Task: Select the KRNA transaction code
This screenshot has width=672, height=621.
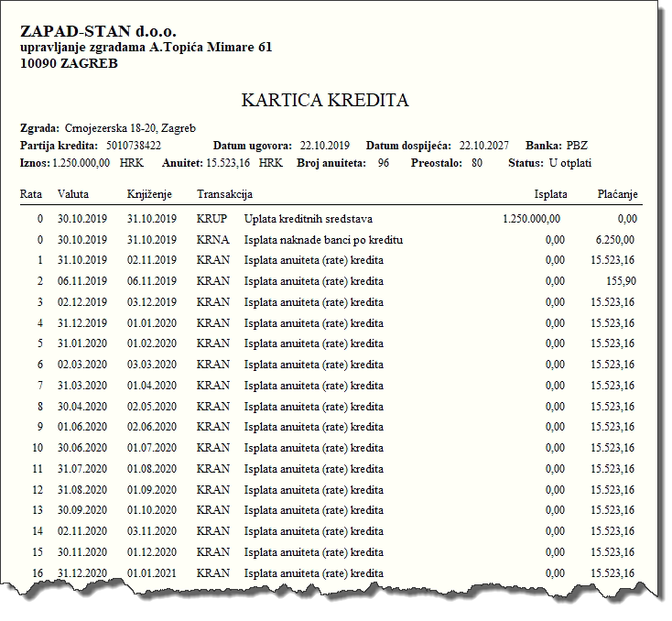Action: coord(213,240)
